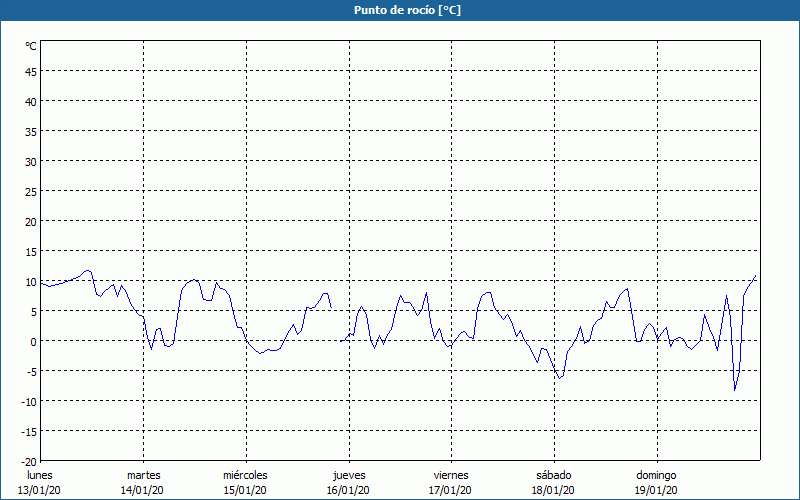Select the "viernes" day label

tap(451, 475)
